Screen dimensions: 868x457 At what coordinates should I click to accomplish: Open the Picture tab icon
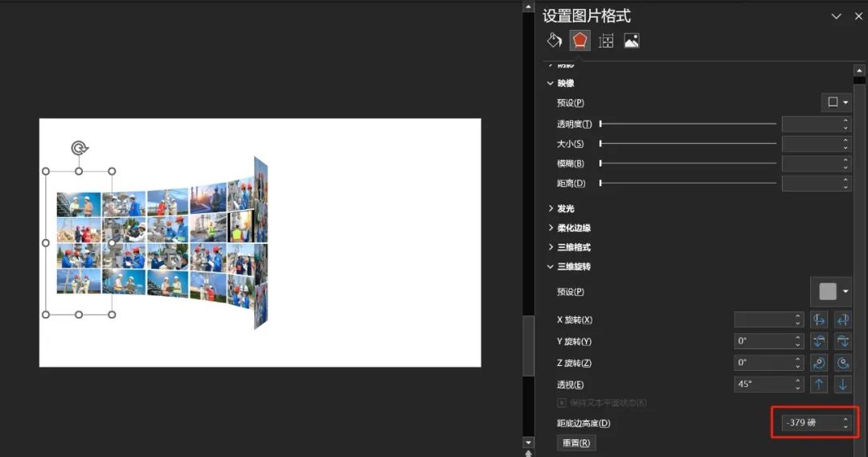(632, 40)
